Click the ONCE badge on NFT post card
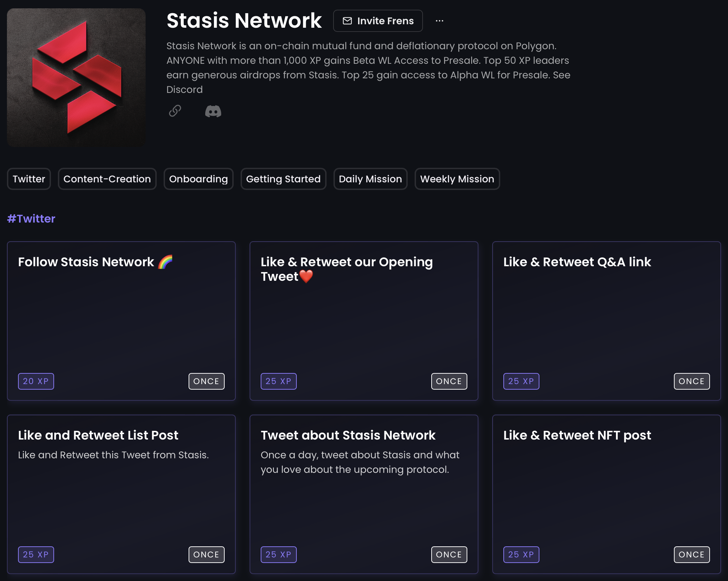This screenshot has width=728, height=581. pos(692,555)
